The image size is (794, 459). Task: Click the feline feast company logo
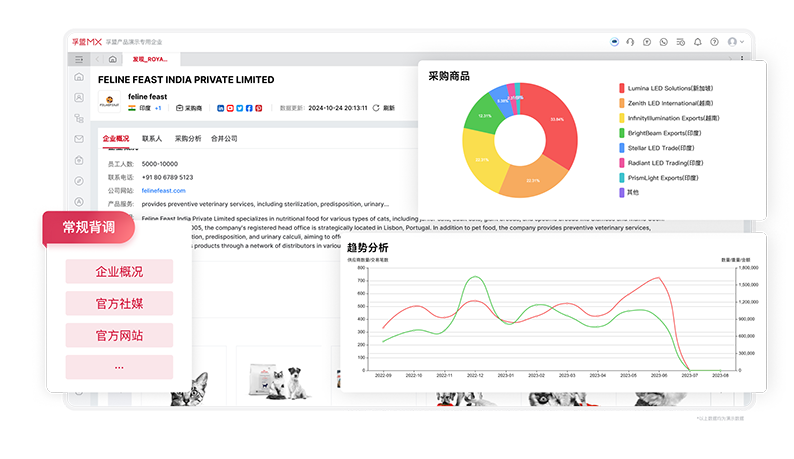109,101
